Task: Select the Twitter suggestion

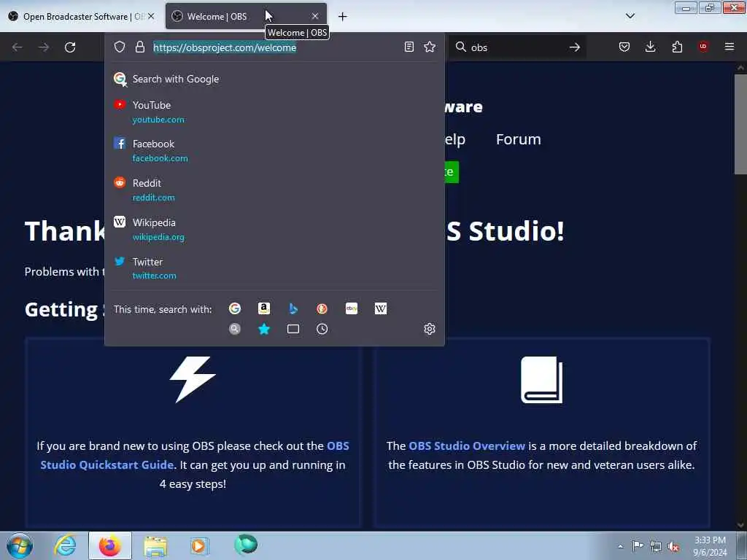Action: [x=274, y=268]
